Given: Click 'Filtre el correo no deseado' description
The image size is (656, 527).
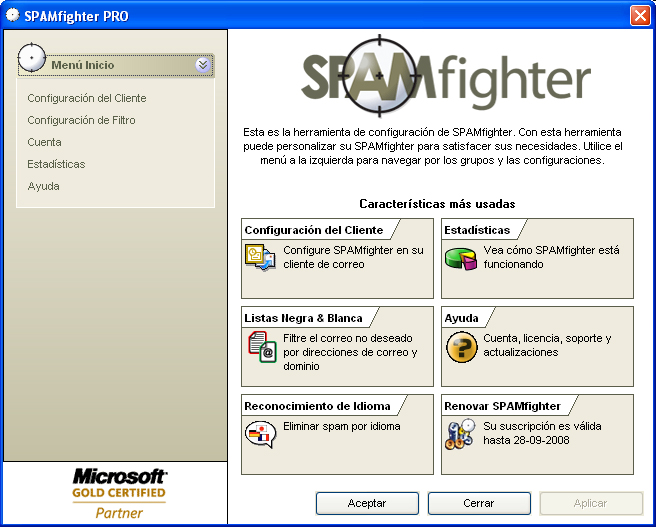Looking at the screenshot, I should (350, 352).
